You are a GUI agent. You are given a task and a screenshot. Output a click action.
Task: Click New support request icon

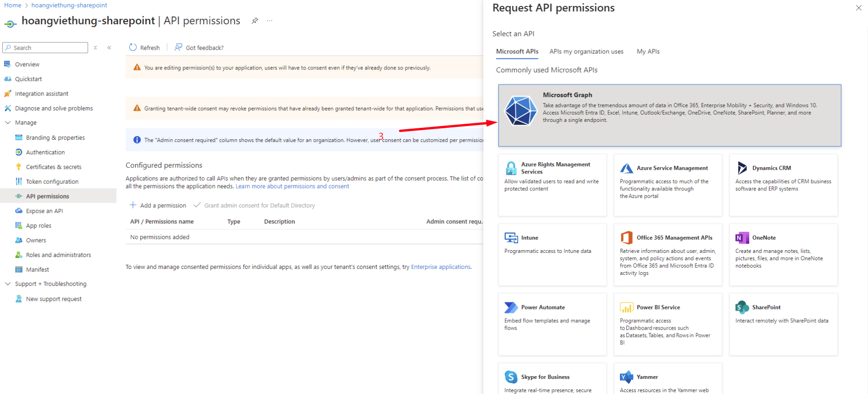19,299
